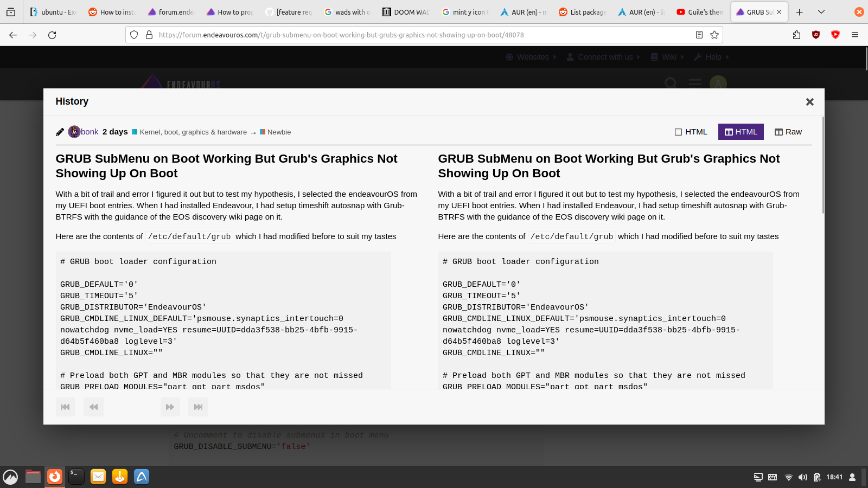
Task: Click the URL address bar
Action: point(423,35)
